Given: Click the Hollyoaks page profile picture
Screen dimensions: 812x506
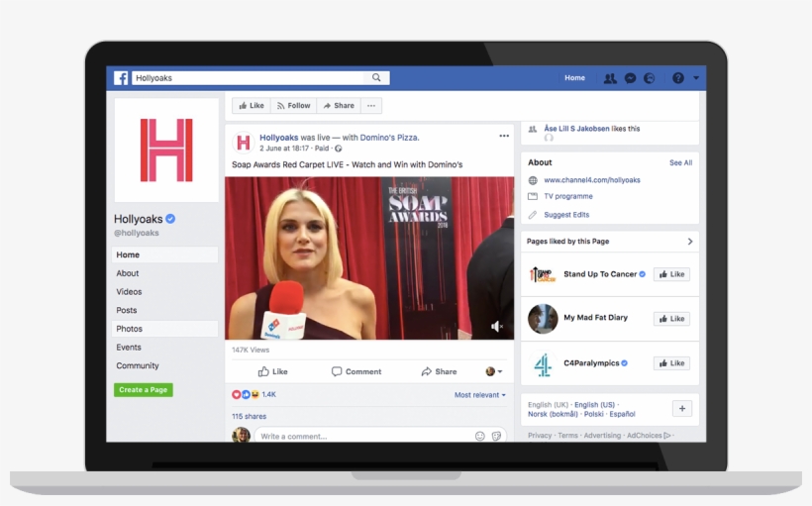Looking at the screenshot, I should (166, 151).
